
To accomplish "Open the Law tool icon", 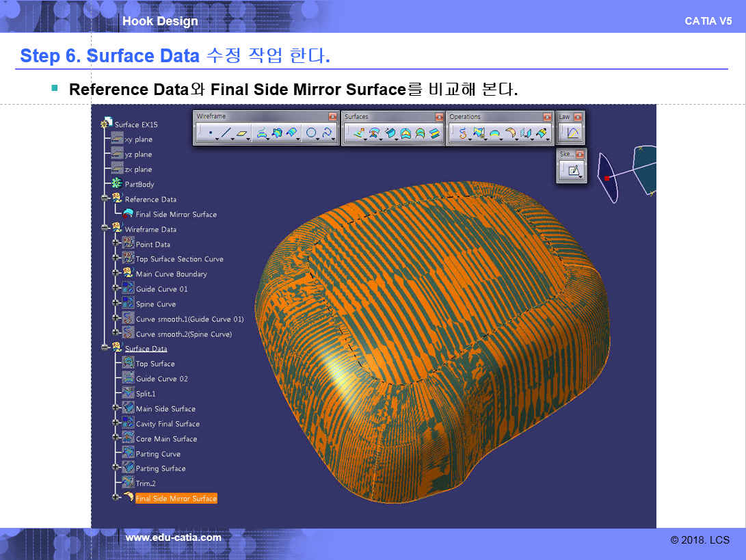I will pos(573,133).
